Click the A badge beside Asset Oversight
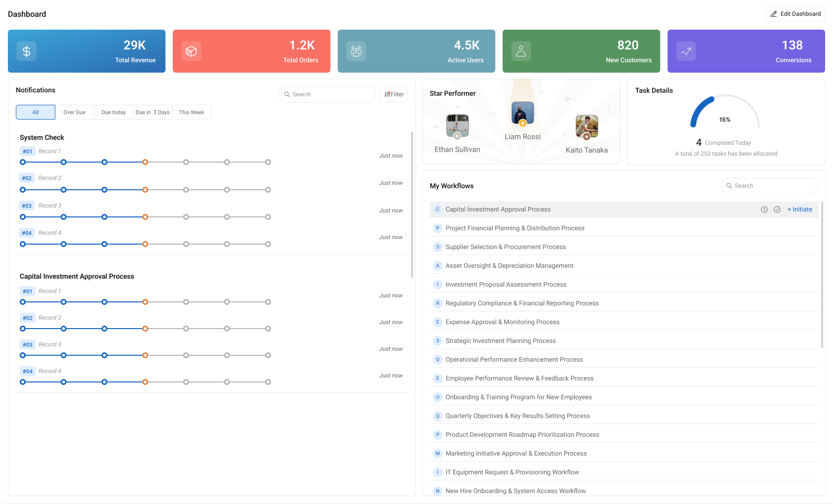This screenshot has height=504, width=834. [x=438, y=266]
